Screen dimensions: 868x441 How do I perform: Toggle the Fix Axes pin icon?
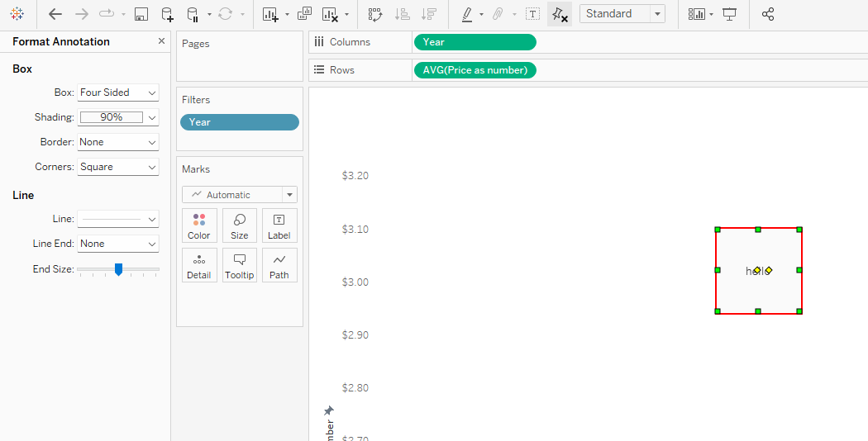pyautogui.click(x=560, y=14)
